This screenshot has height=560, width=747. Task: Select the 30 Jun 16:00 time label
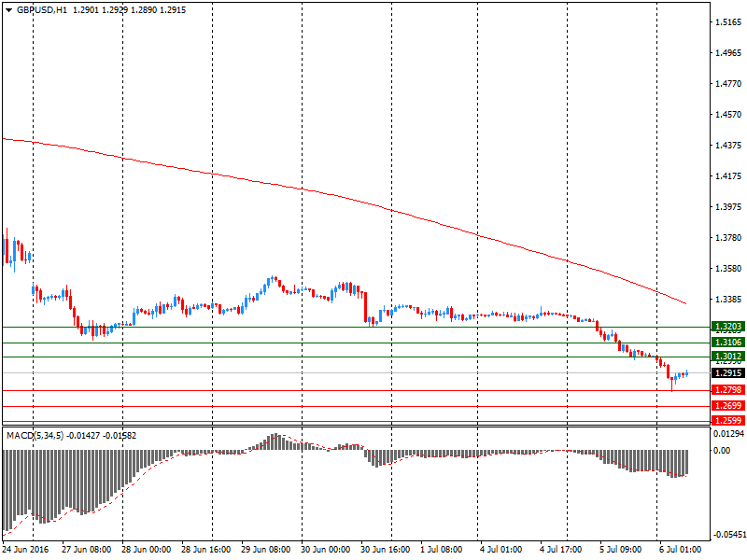[385, 550]
